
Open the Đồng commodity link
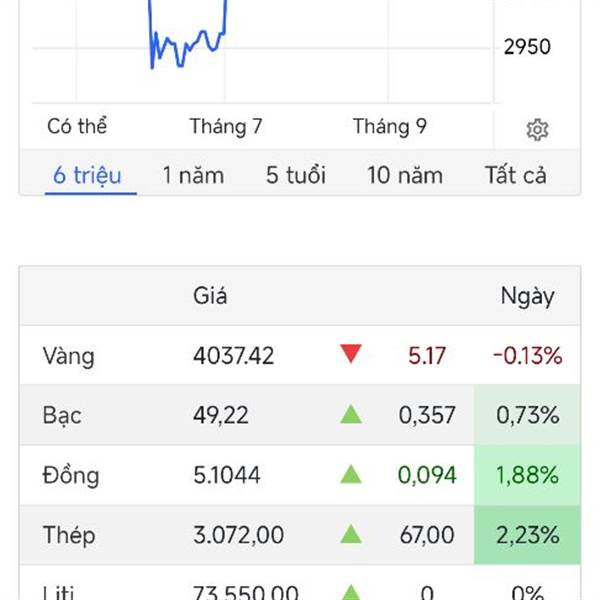(70, 475)
